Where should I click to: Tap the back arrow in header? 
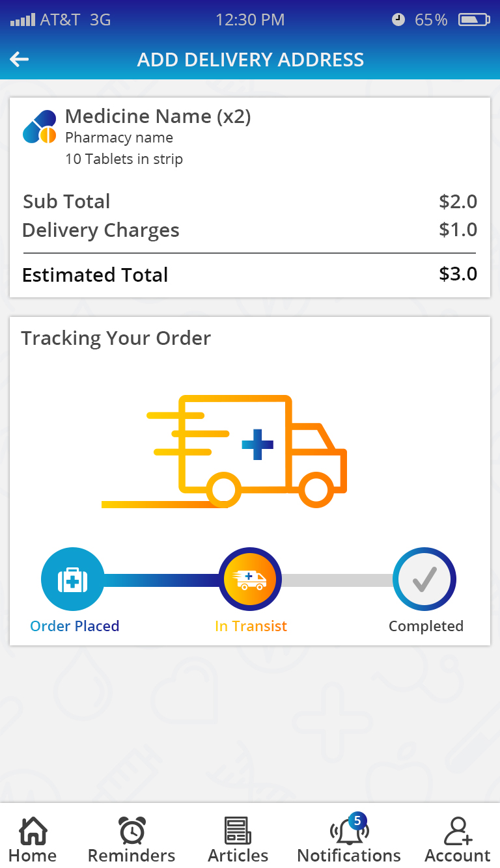click(20, 60)
